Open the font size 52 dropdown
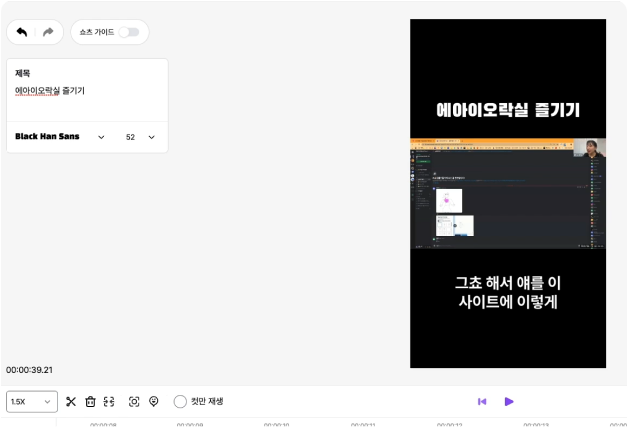Viewport: 627px width, 427px height. [x=140, y=137]
